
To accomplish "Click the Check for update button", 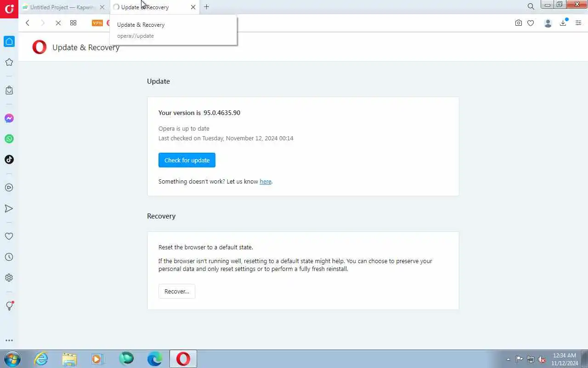I will [187, 160].
